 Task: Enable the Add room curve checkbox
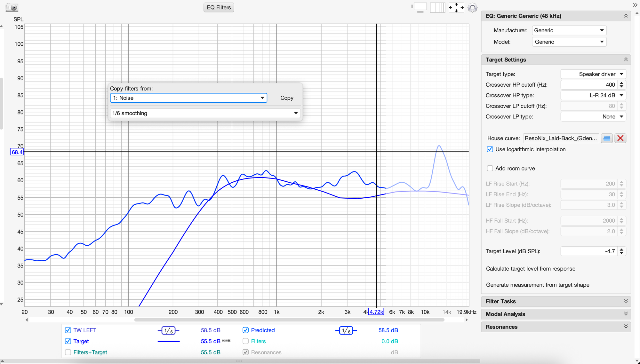point(490,168)
